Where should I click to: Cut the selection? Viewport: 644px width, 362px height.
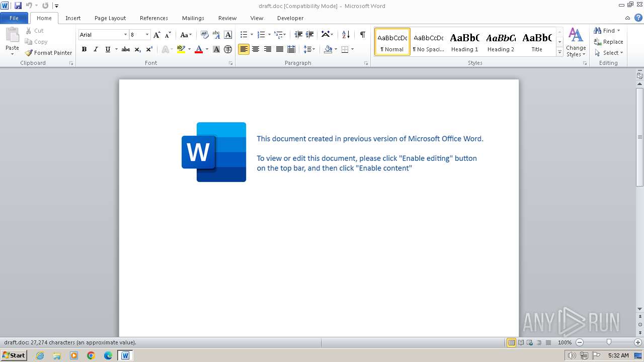point(35,31)
